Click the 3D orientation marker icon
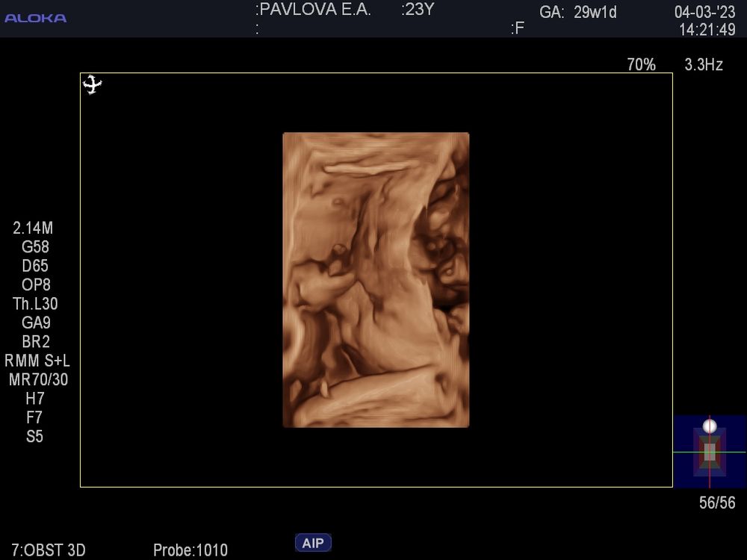Screen dimensions: 747x560 pyautogui.click(x=92, y=85)
